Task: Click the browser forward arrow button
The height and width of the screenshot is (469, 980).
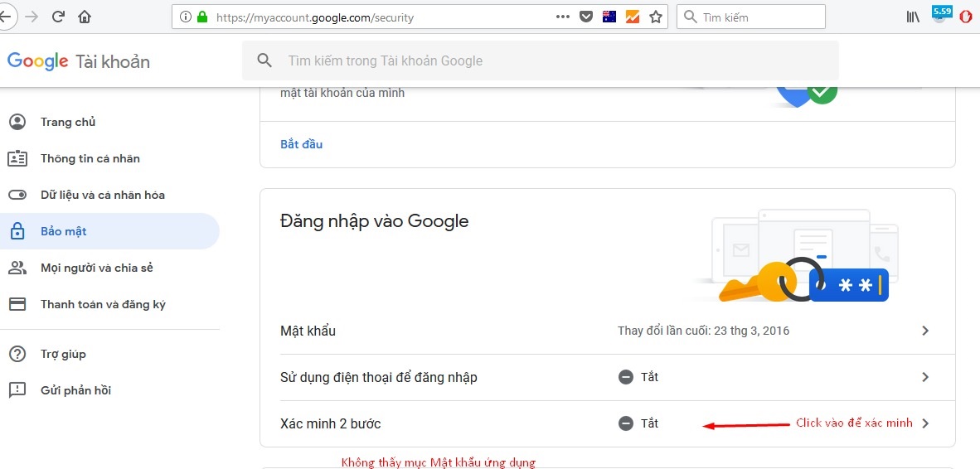Action: [x=32, y=17]
